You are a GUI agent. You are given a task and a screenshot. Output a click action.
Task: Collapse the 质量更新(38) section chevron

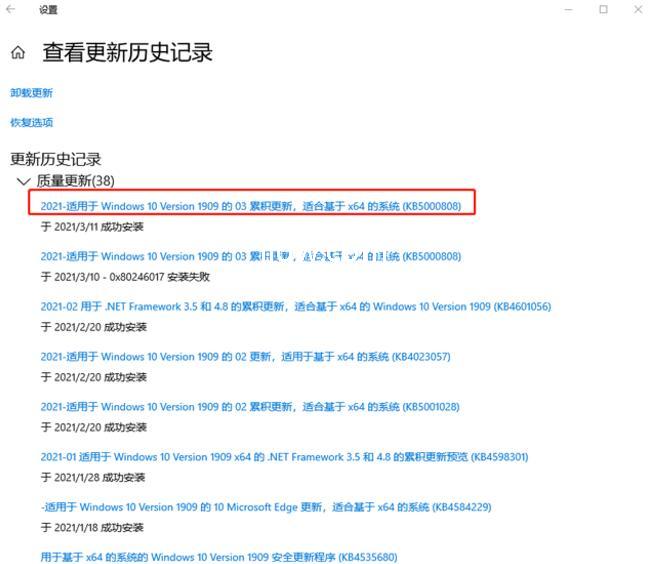point(23,181)
